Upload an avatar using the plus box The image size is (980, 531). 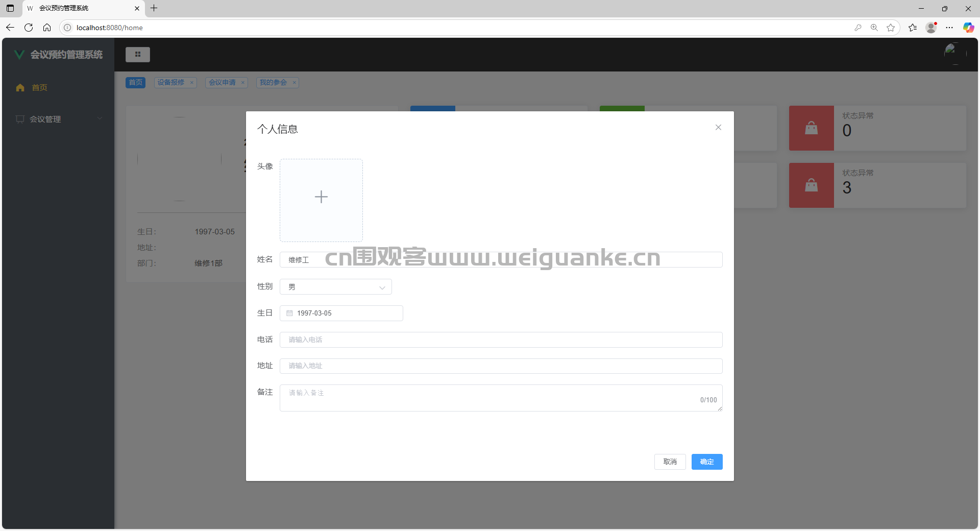(x=321, y=200)
